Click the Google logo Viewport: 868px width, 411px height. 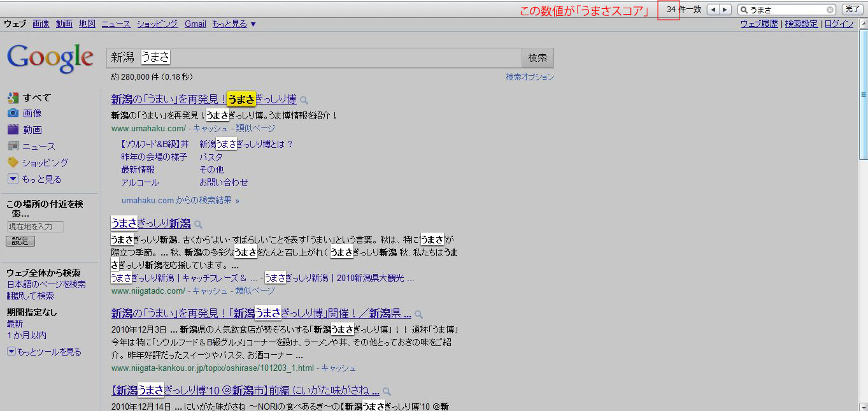[50, 59]
